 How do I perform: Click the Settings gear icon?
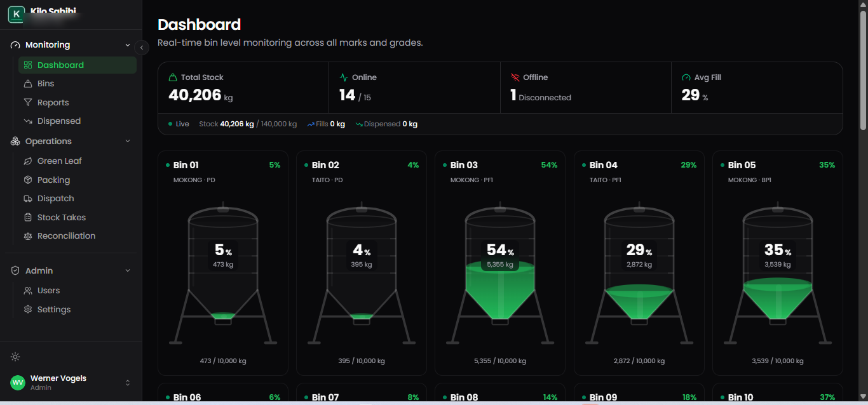point(28,310)
